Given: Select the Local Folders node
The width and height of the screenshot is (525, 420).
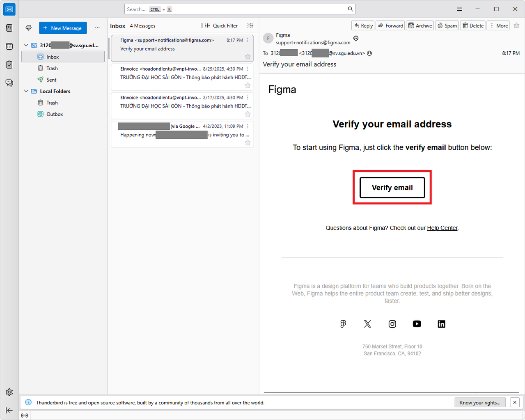Looking at the screenshot, I should [63, 91].
